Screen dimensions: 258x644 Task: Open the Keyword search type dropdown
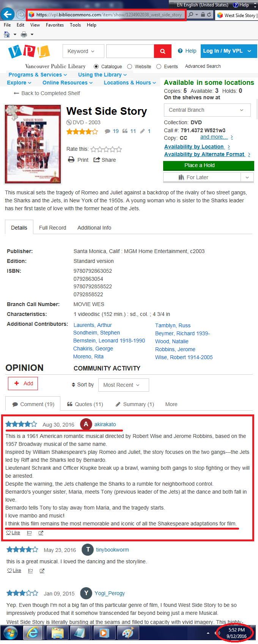tap(83, 51)
